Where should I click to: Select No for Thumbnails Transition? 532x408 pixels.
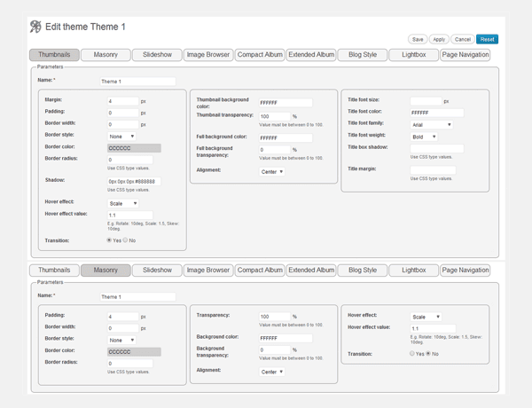pyautogui.click(x=125, y=240)
